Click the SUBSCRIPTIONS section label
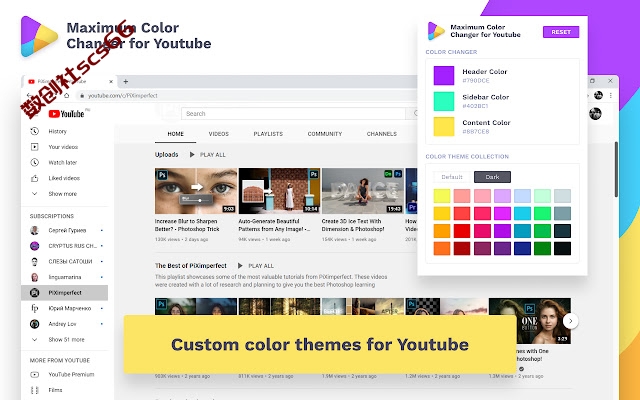640x400 pixels. point(52,216)
